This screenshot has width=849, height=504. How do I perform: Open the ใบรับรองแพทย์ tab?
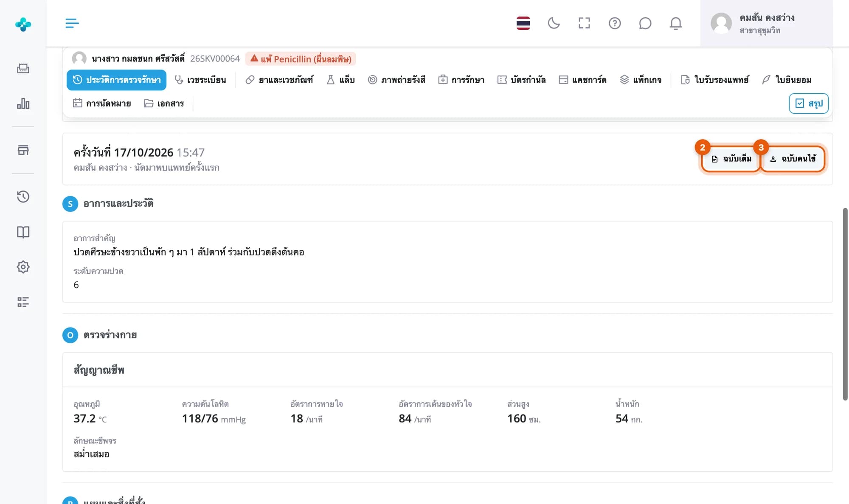coord(715,80)
